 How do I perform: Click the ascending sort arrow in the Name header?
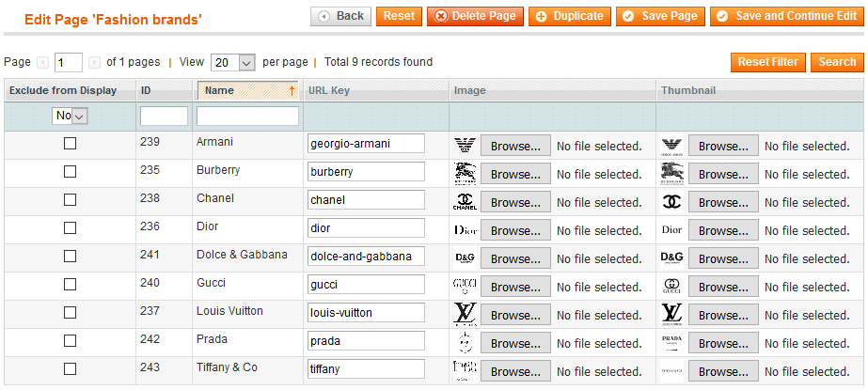point(292,91)
